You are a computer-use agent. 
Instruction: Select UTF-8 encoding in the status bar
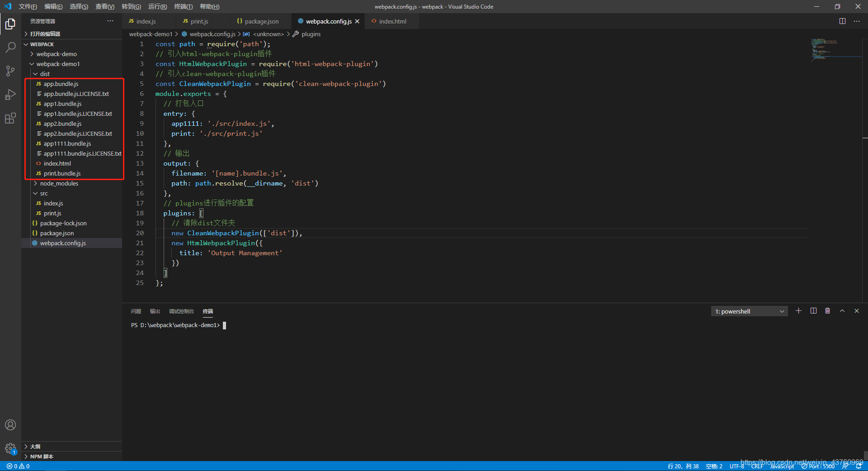(x=736, y=466)
